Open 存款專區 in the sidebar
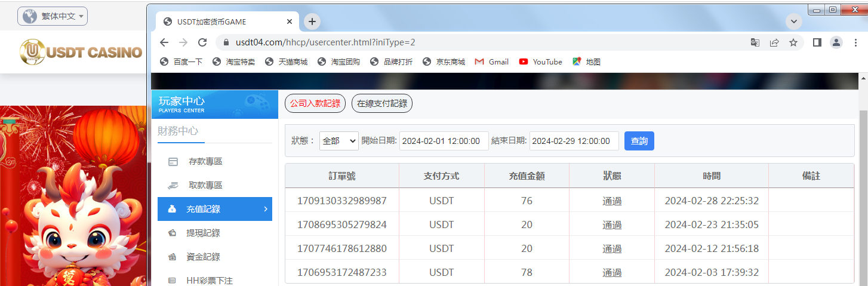 point(205,161)
